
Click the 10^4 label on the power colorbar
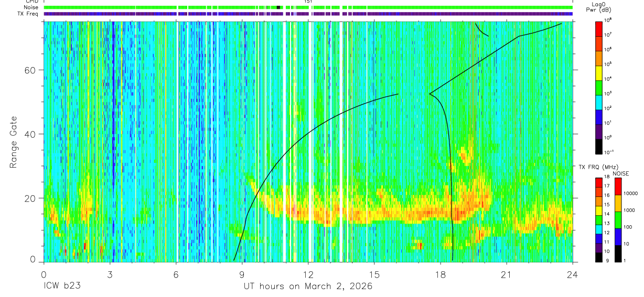click(608, 79)
